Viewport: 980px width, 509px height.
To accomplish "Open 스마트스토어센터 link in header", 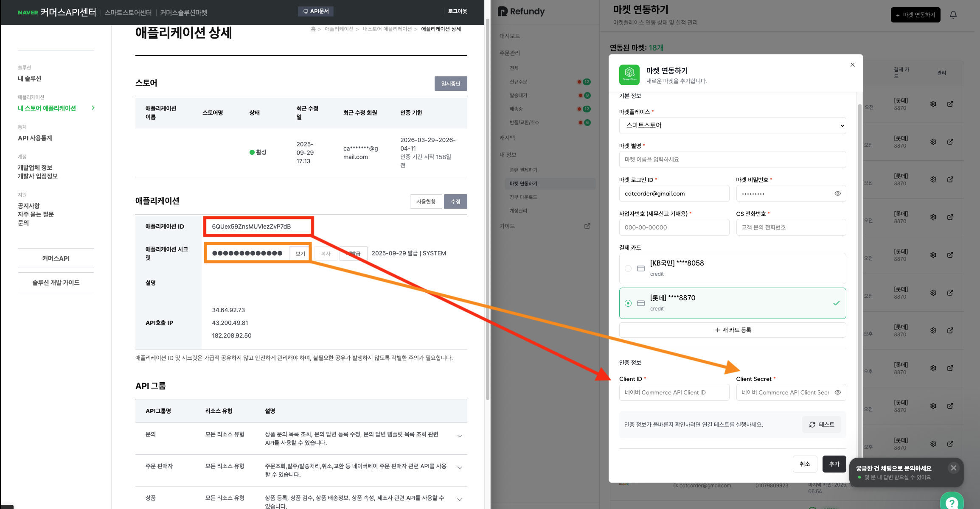I will click(x=128, y=13).
